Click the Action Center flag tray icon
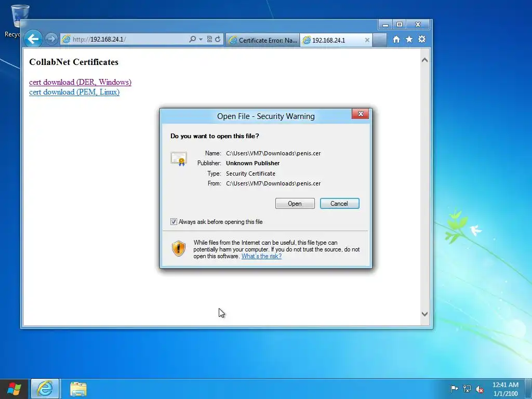 pyautogui.click(x=454, y=389)
